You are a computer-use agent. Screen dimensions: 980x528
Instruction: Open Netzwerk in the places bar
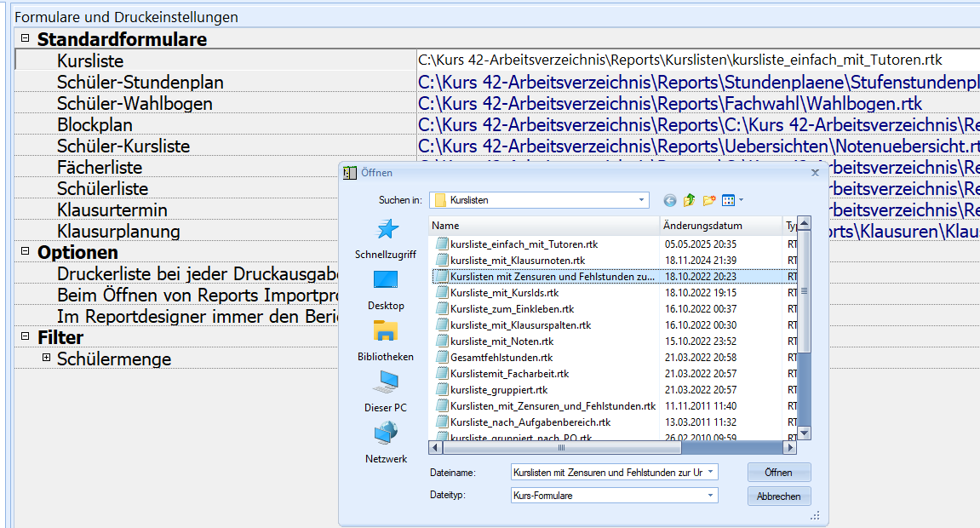(386, 443)
